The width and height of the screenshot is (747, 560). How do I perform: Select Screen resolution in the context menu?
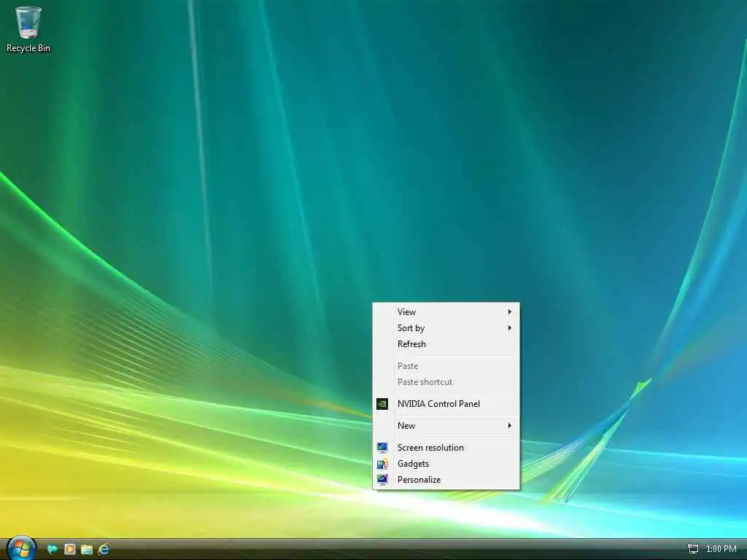446,448
